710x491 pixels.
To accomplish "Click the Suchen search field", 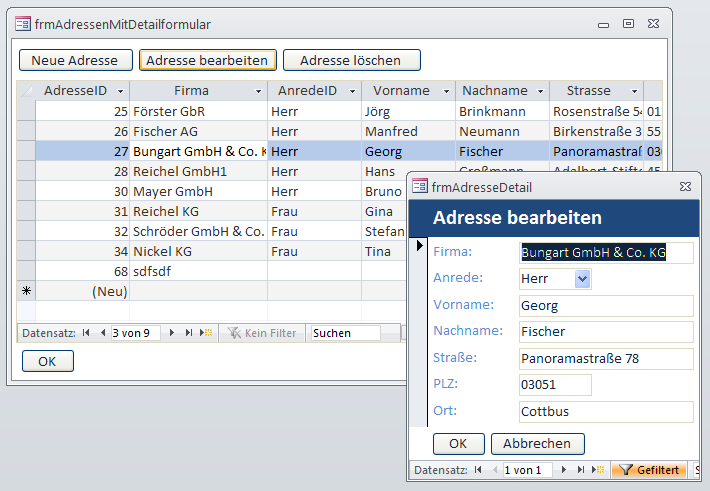I will pos(345,333).
